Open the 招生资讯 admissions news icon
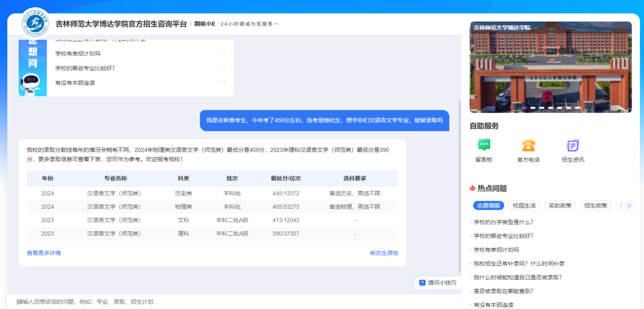The width and height of the screenshot is (644, 309). pyautogui.click(x=572, y=146)
